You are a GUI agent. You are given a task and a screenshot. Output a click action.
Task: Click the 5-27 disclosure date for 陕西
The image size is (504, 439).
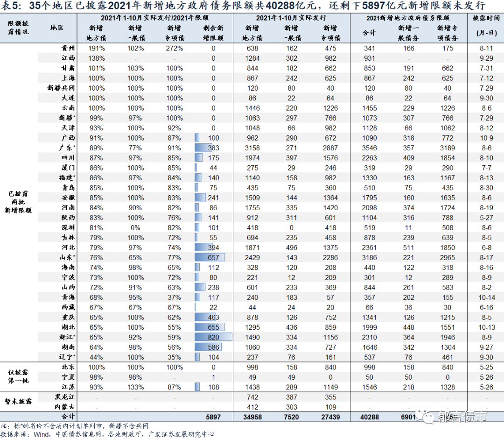(486, 218)
